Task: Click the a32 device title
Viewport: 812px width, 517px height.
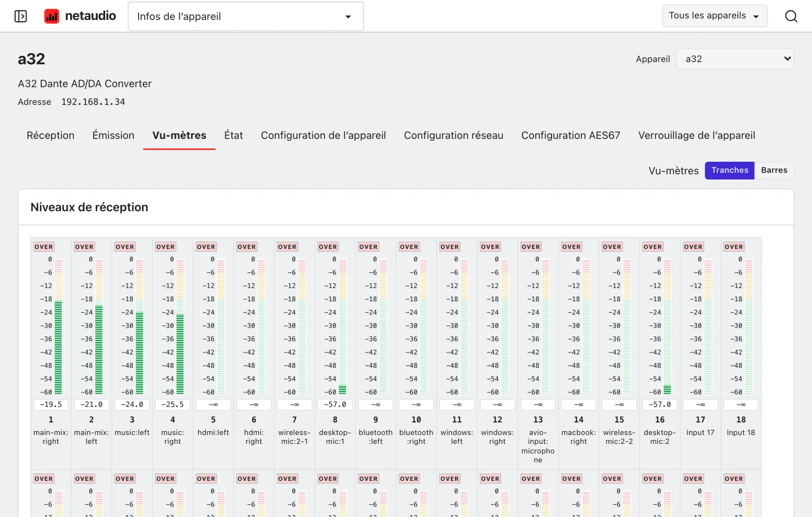Action: coord(31,59)
